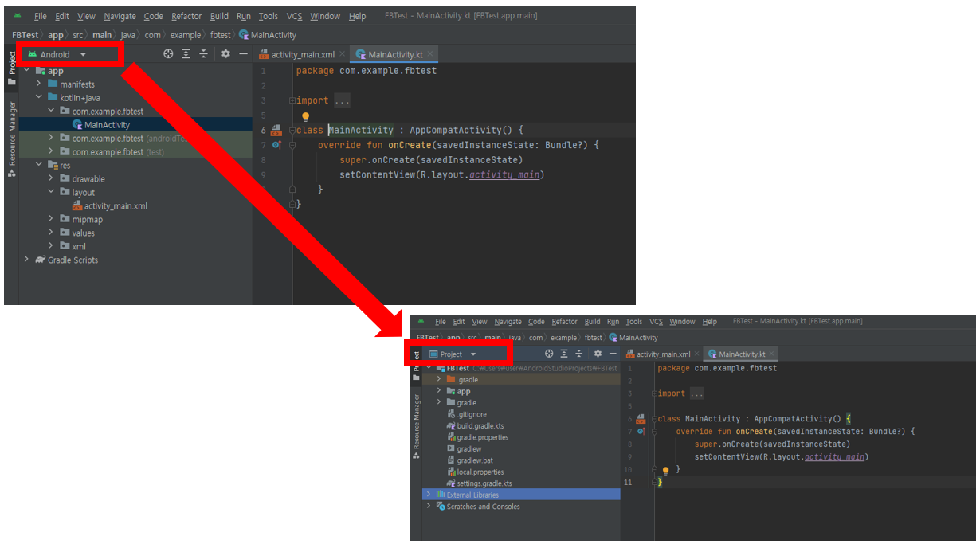Click 'main' breadcrumb in upper window's navigation bar
Image resolution: width=980 pixels, height=544 pixels.
pos(102,35)
